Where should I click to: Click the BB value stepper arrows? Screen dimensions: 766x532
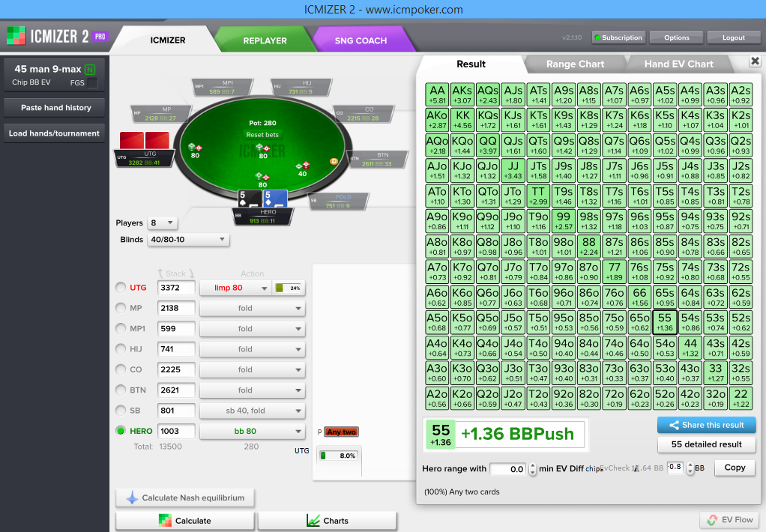[690, 468]
